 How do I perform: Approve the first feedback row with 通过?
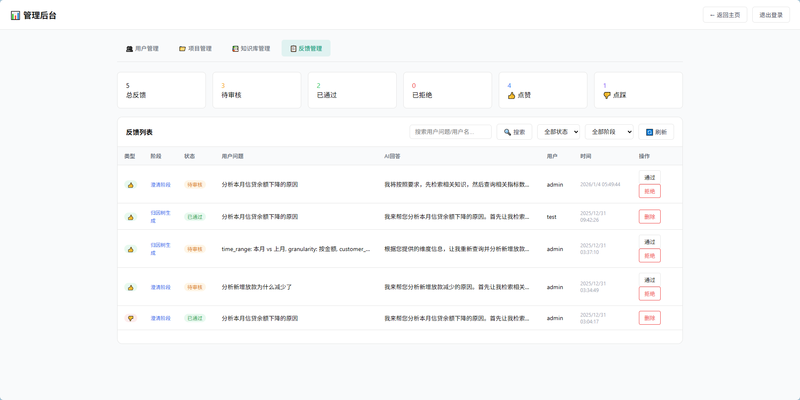point(650,177)
